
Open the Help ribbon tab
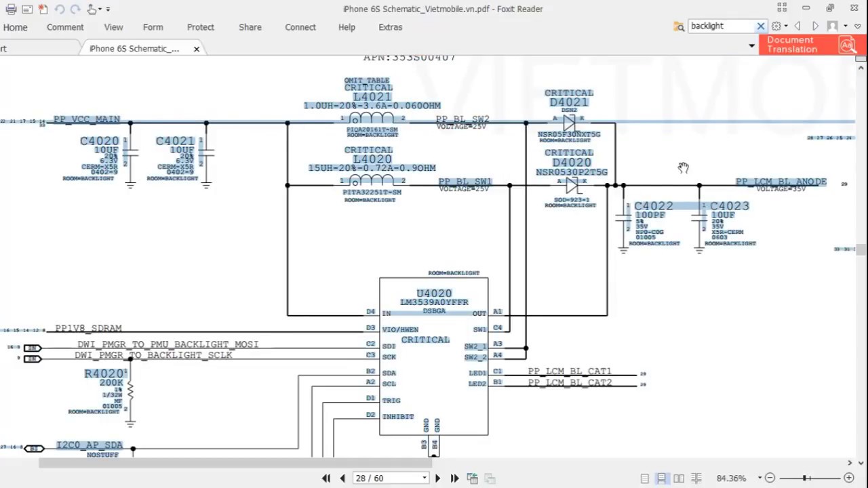(347, 27)
